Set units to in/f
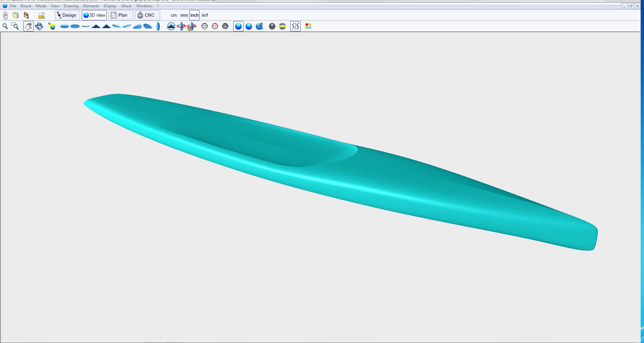 pos(205,15)
